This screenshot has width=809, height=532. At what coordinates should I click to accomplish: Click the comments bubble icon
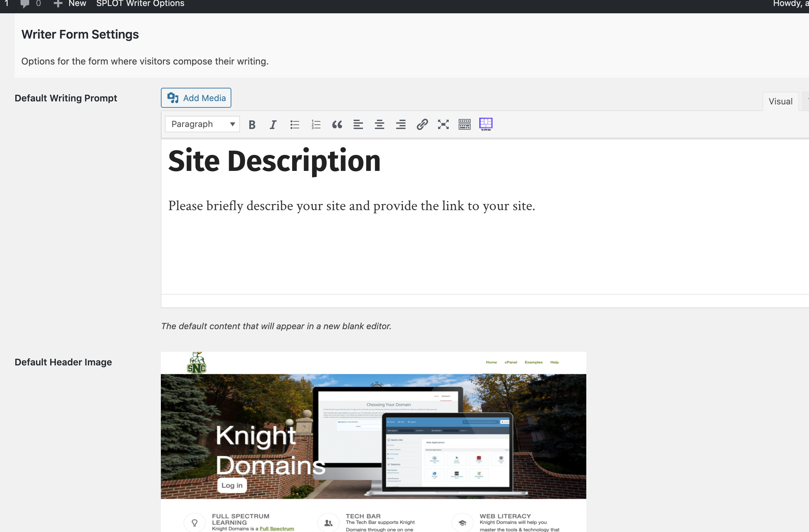(x=25, y=4)
